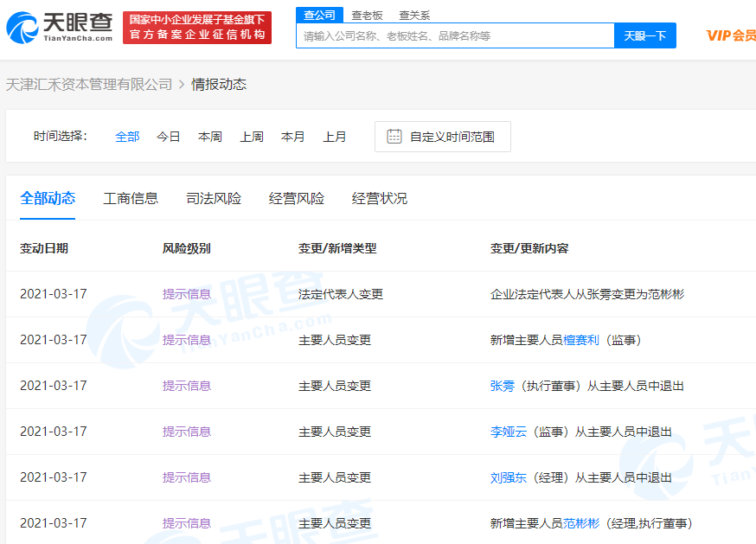Open the 檀赛利 person link

(x=581, y=340)
